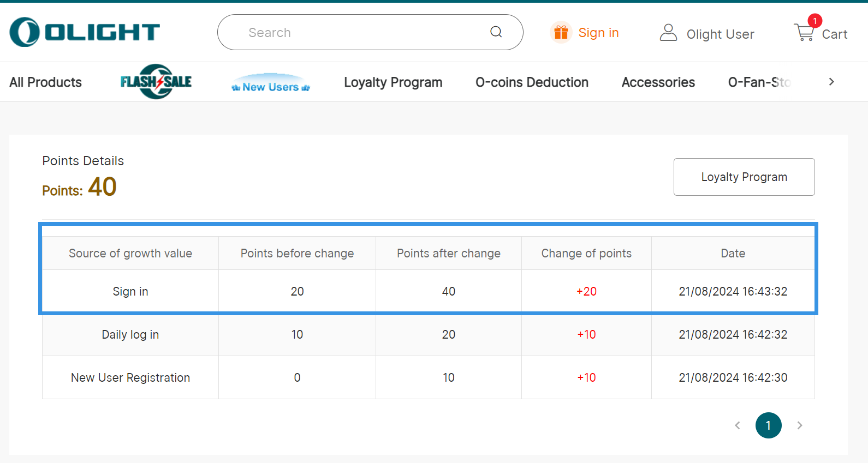Select O-coins Deduction menu item
This screenshot has height=463, width=868.
[x=532, y=82]
